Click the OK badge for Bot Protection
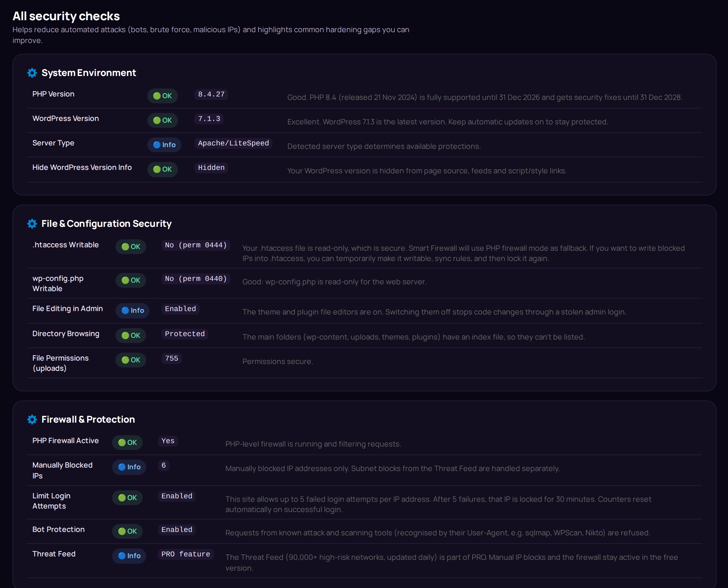The image size is (728, 588). [128, 531]
